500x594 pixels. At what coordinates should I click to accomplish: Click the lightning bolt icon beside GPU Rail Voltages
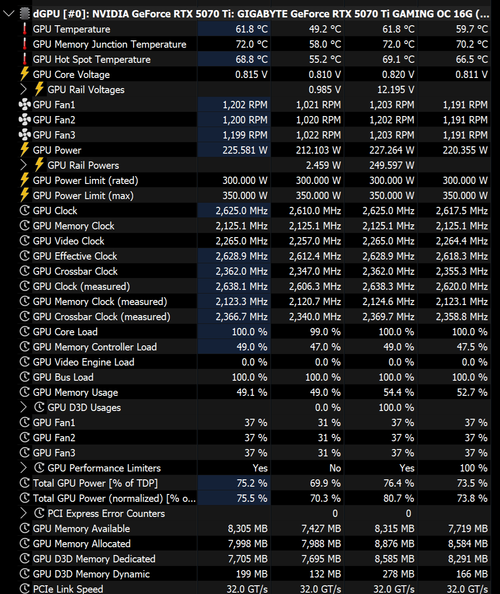coord(39,89)
